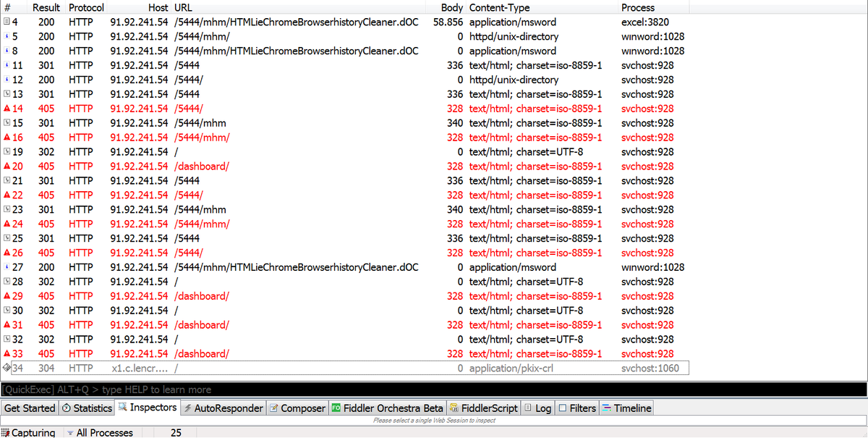This screenshot has height=438, width=868.
Task: Click the info icon of session 27
Action: tap(7, 267)
